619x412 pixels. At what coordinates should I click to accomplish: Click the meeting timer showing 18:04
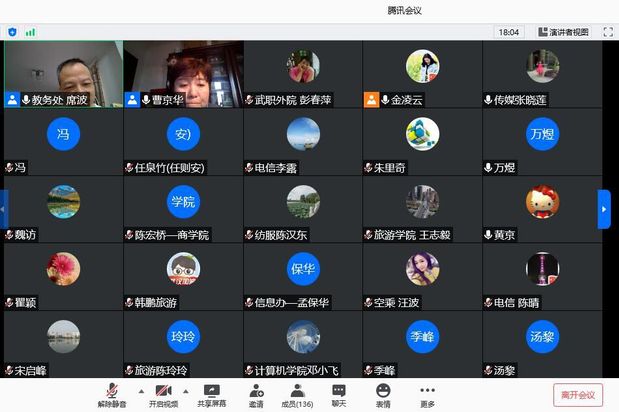508,32
